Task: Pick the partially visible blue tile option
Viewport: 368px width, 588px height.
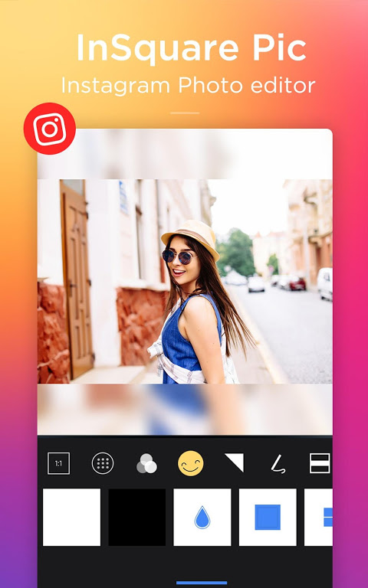Action: click(318, 517)
